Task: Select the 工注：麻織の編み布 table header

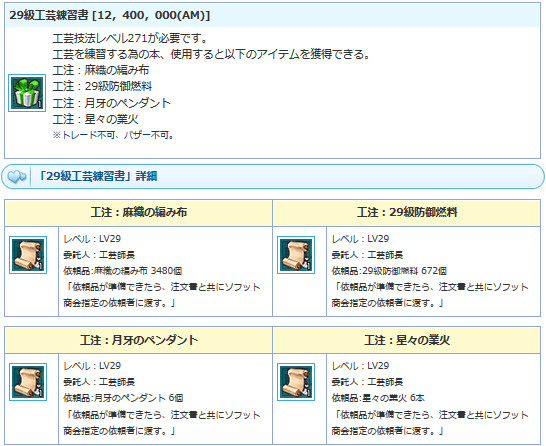Action: (x=139, y=212)
